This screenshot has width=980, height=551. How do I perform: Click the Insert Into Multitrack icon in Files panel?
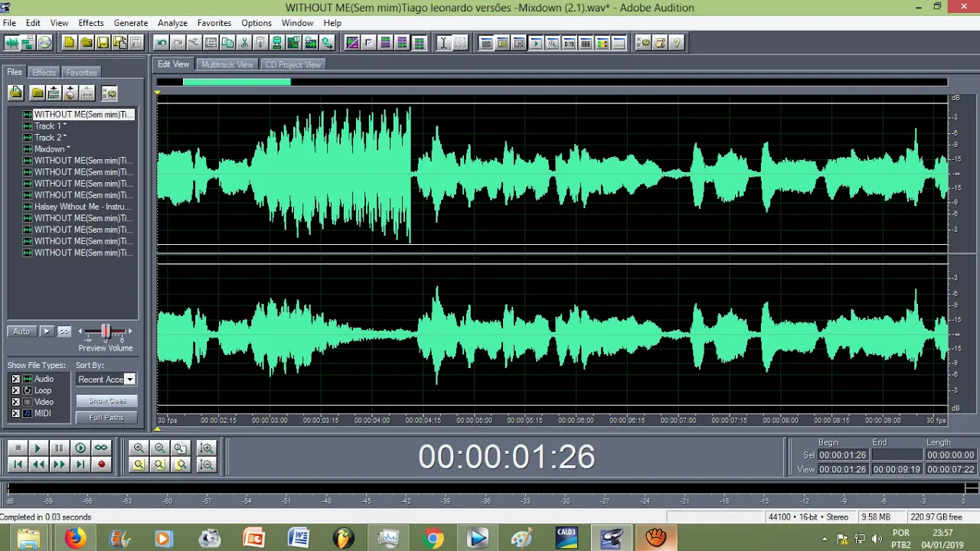point(53,93)
